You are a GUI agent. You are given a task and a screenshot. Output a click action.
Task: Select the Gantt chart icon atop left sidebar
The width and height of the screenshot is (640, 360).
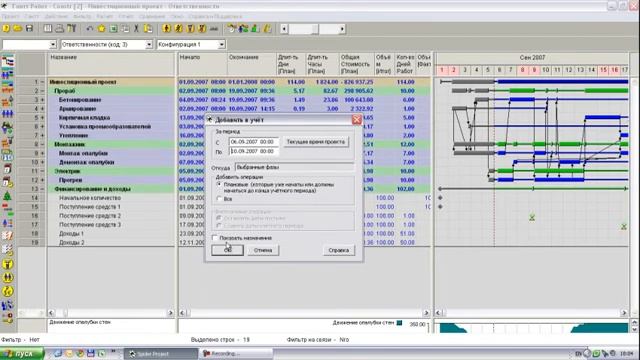[x=8, y=62]
